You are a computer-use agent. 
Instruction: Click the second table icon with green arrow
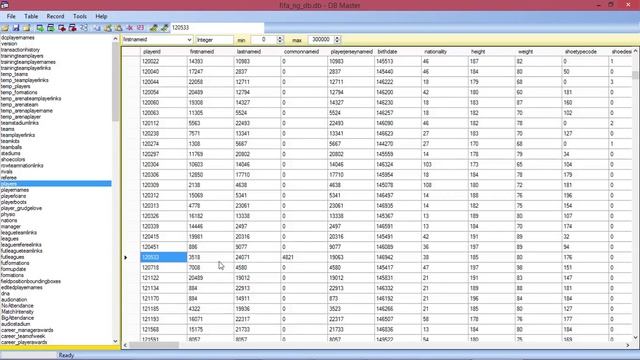point(51,28)
